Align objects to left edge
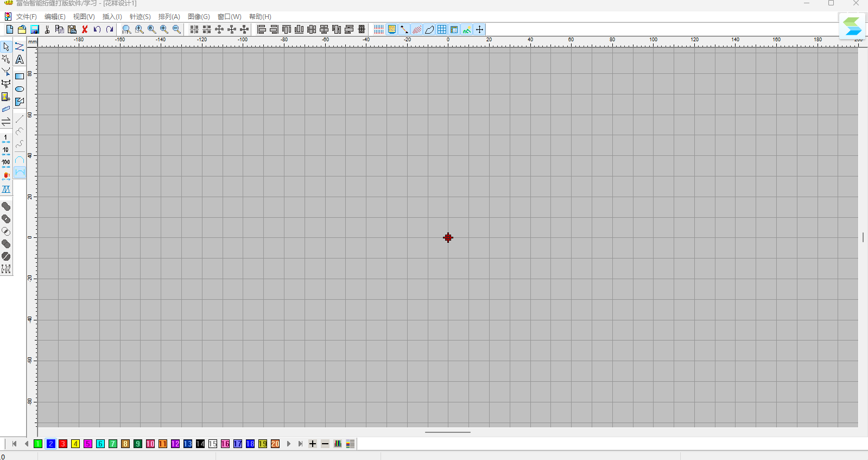 (262, 29)
